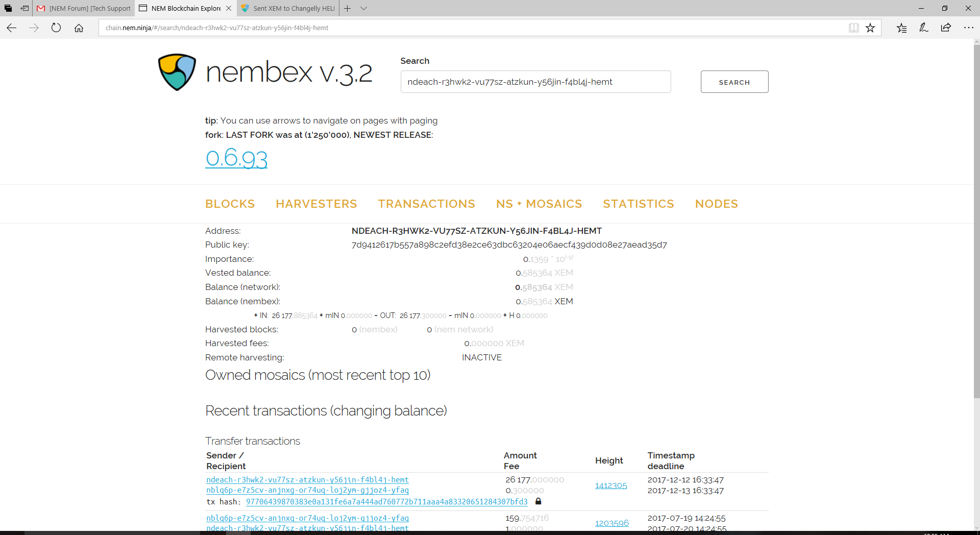Switch to Sent XEM to Changelly tab
Image resolution: width=980 pixels, height=535 pixels.
point(288,8)
